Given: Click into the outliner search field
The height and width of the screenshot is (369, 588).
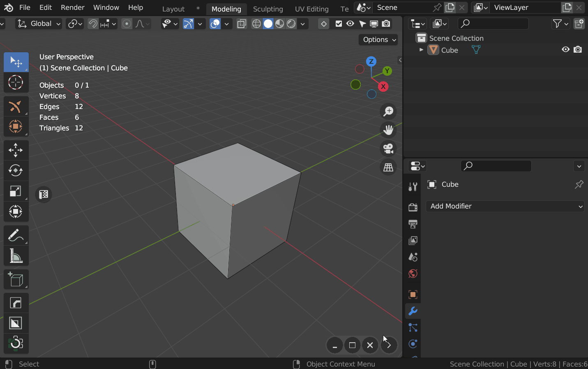Looking at the screenshot, I should tap(493, 23).
